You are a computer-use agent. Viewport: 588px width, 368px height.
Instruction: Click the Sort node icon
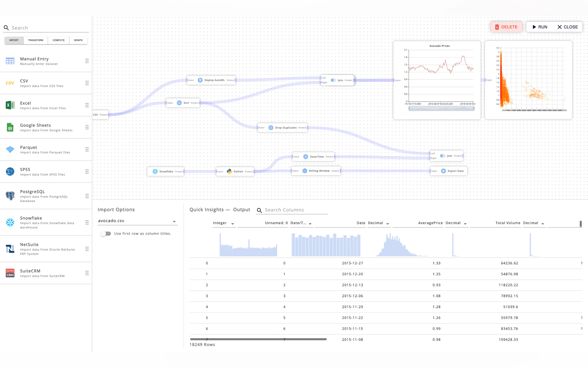pos(179,103)
